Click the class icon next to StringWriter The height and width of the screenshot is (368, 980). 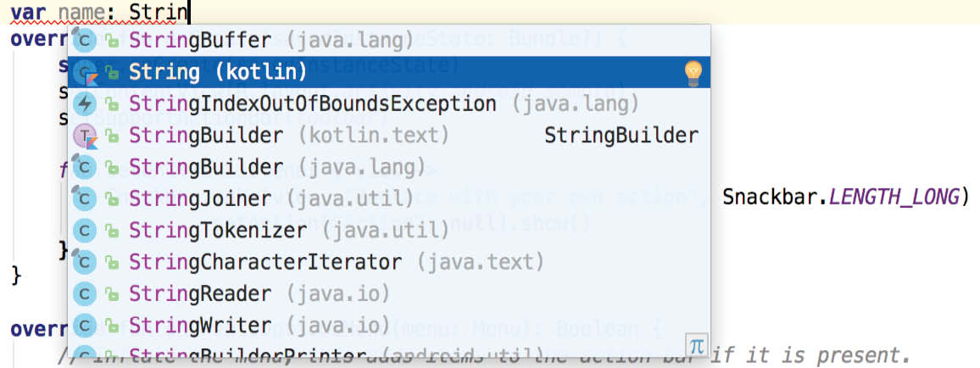tap(84, 326)
